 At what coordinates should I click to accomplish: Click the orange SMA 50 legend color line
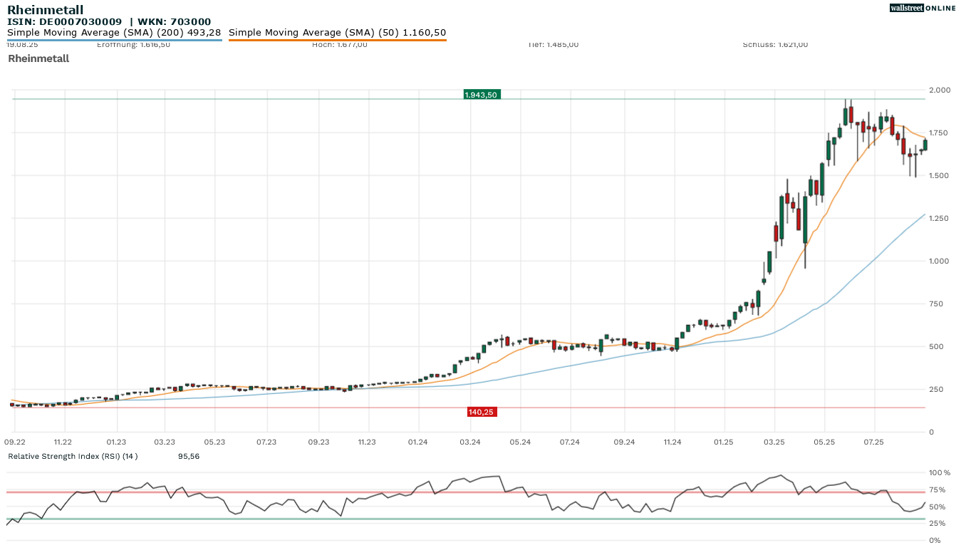(x=338, y=40)
